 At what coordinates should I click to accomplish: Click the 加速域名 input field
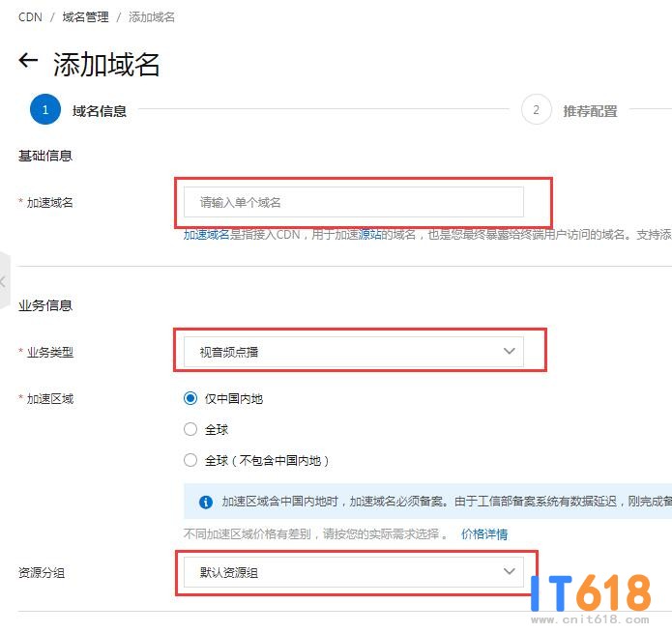pyautogui.click(x=354, y=202)
